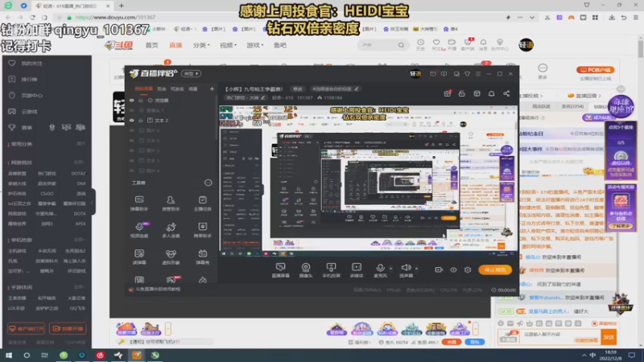644x362 pixels.
Task: Click the record video camera icon
Action: 439,269
